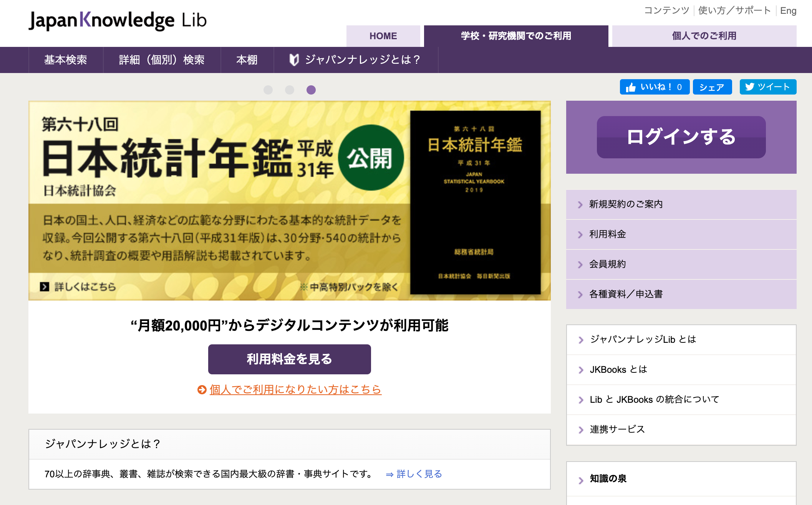812x505 pixels.
Task: Click the シェア share button
Action: pyautogui.click(x=712, y=87)
